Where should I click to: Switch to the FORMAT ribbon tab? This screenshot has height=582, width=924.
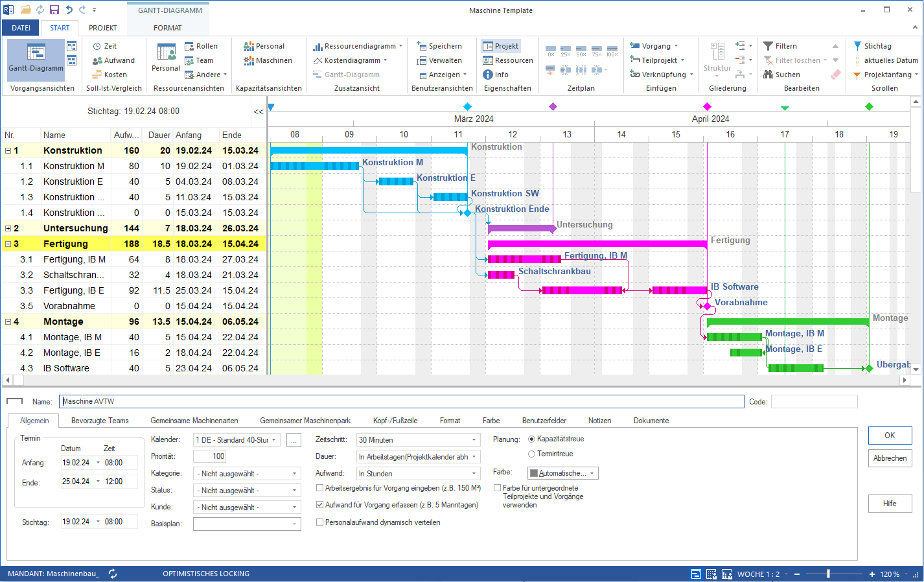pyautogui.click(x=168, y=28)
